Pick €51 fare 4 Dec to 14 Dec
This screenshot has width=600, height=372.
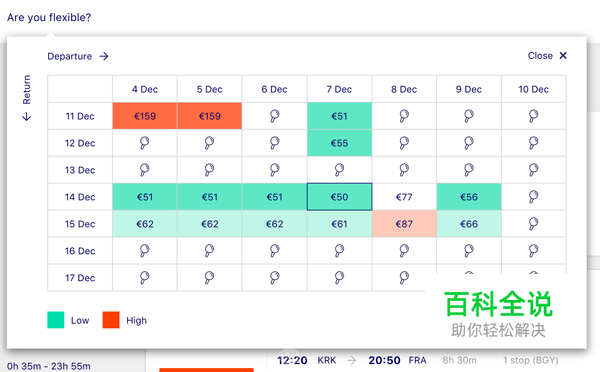[145, 197]
